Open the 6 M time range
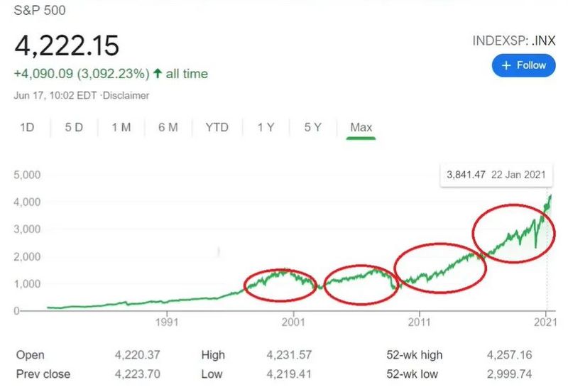Image resolution: width=568 pixels, height=392 pixels. coord(168,127)
